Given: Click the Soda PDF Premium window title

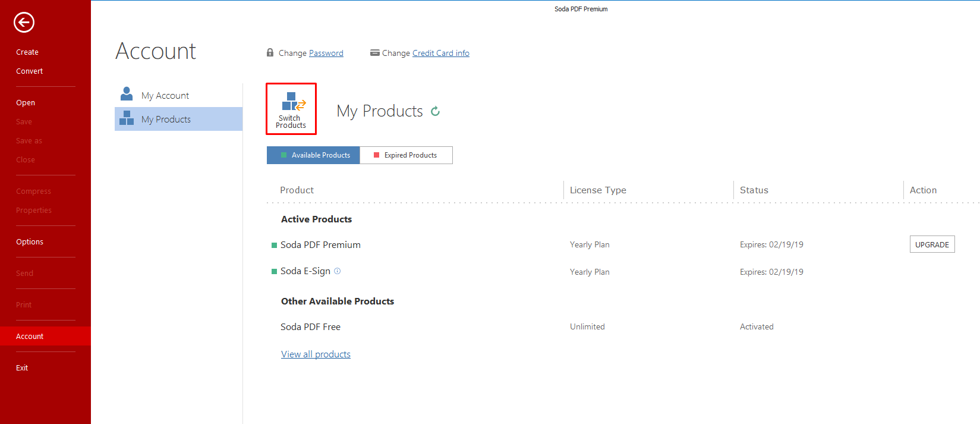Looking at the screenshot, I should (581, 9).
